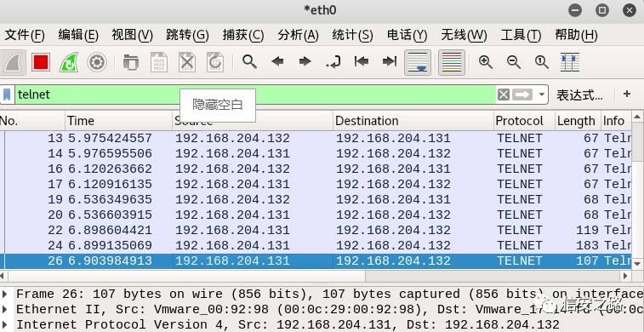Open the 电话(Y) menu
This screenshot has width=644, height=332.
[x=407, y=35]
